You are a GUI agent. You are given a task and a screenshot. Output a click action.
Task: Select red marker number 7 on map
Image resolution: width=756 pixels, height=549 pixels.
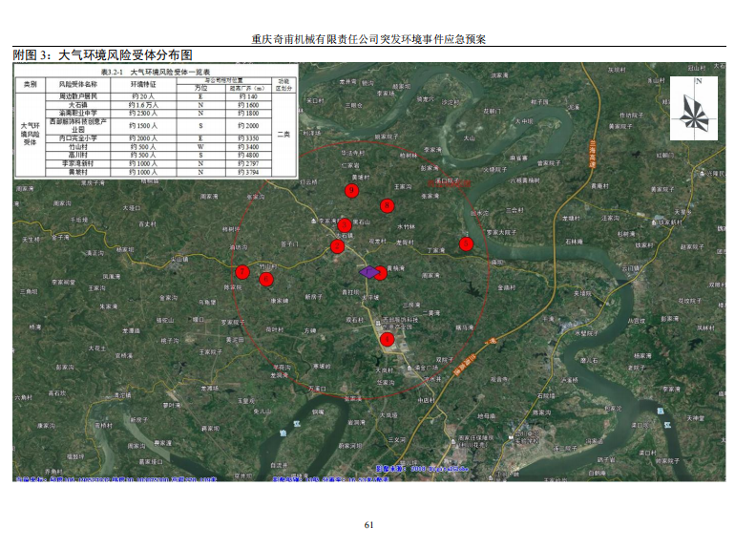[242, 272]
